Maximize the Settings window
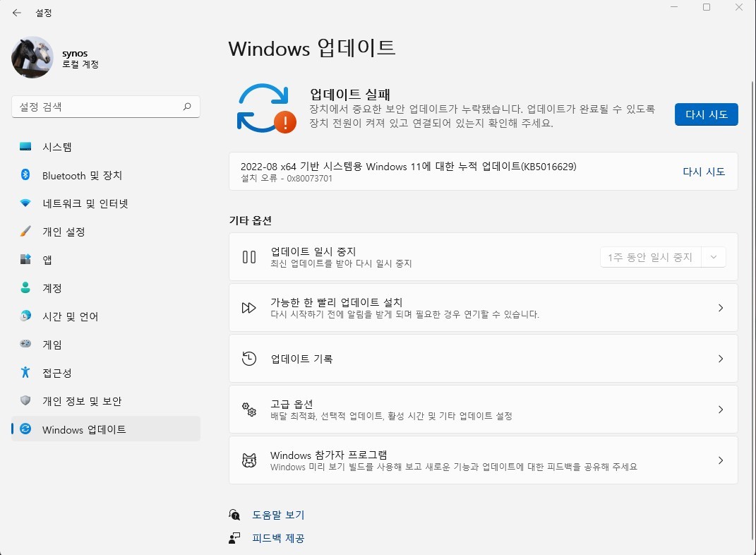 707,7
